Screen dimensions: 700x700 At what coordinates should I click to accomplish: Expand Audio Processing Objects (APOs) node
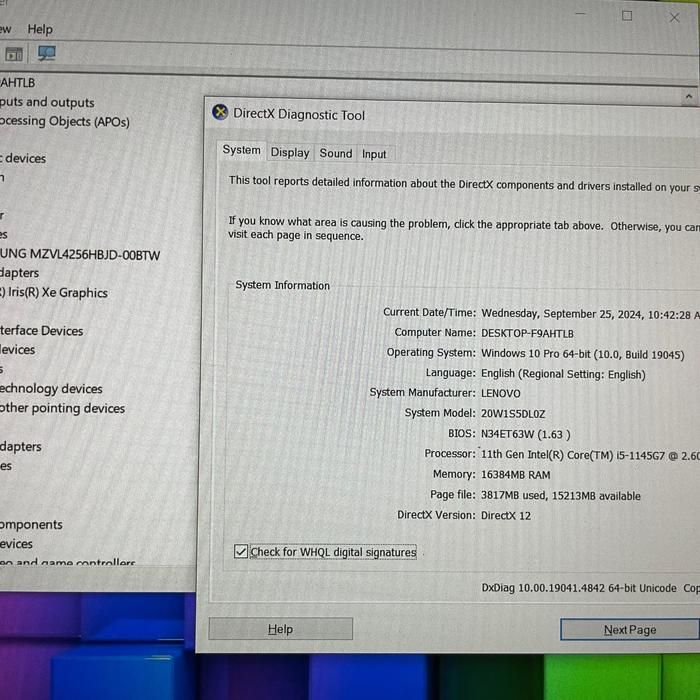point(65,121)
